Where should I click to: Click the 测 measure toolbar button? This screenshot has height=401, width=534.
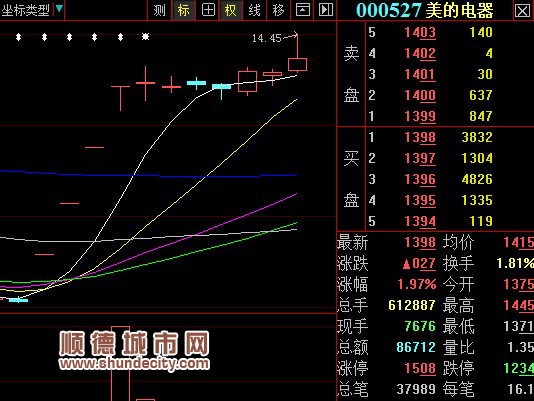point(159,10)
